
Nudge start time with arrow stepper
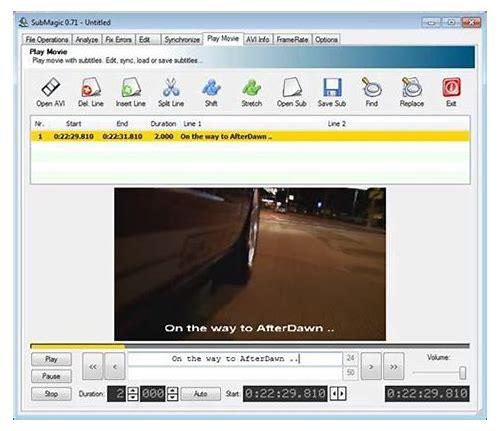click(x=338, y=394)
